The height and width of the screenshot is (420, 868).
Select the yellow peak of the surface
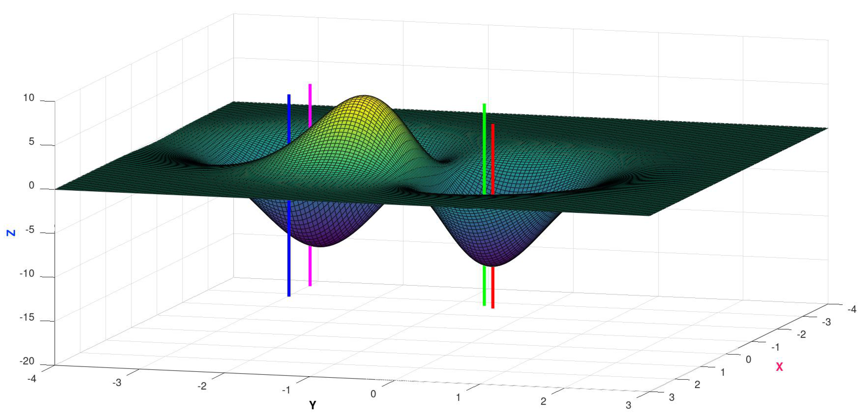tap(364, 101)
